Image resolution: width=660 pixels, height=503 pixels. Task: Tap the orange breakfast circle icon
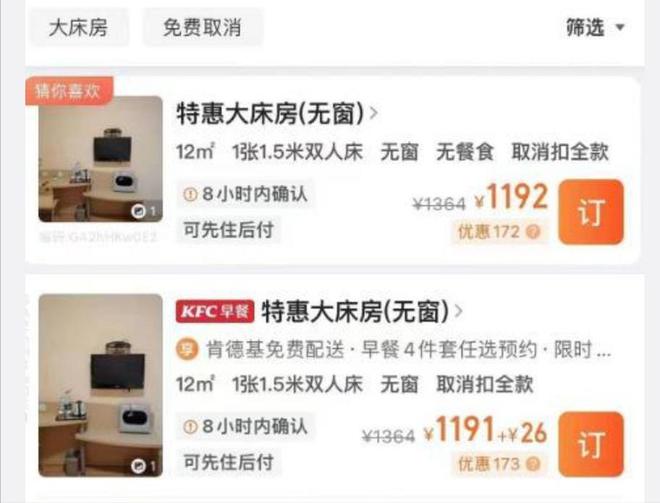[187, 349]
